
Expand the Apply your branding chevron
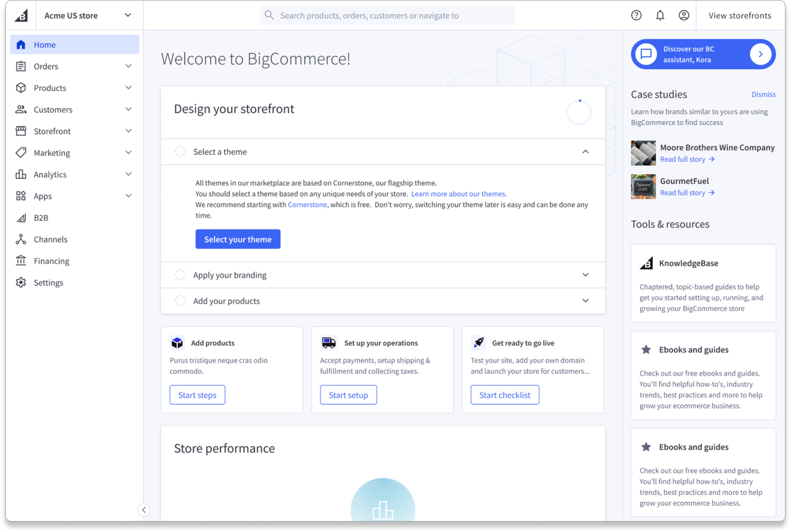point(585,275)
